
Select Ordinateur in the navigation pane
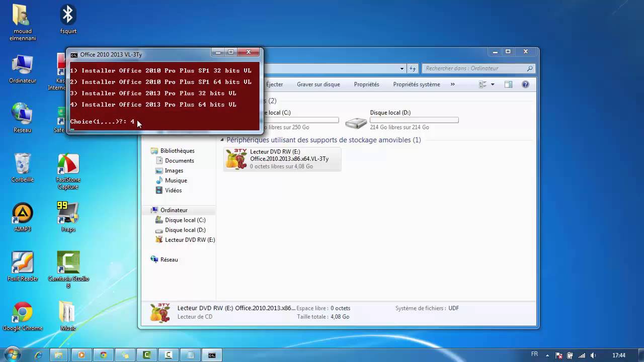click(174, 210)
